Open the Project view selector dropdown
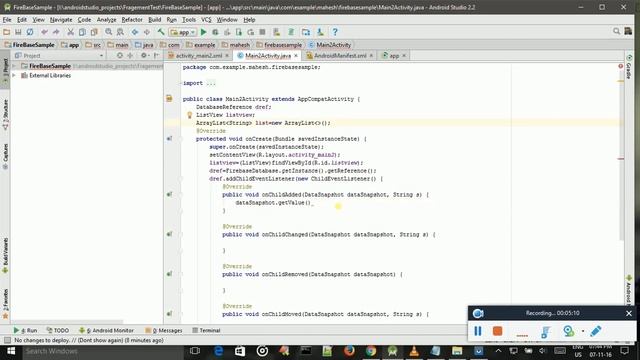Viewport: 640px width, 360px height. (59, 56)
